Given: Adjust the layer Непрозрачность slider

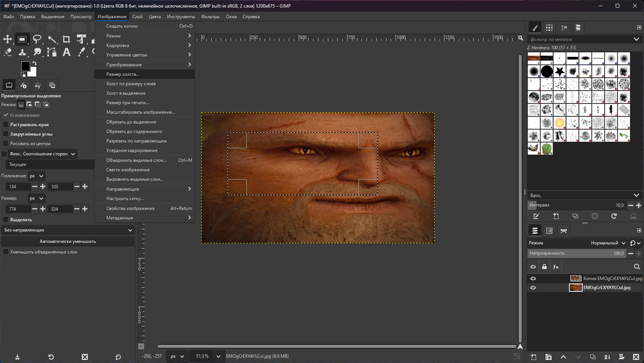Looking at the screenshot, I should pyautogui.click(x=577, y=253).
